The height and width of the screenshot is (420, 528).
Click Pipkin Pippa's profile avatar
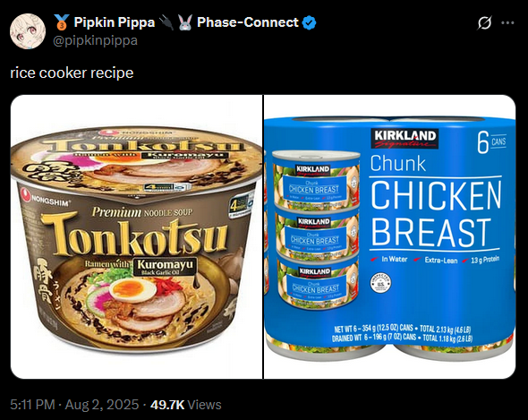pyautogui.click(x=28, y=31)
